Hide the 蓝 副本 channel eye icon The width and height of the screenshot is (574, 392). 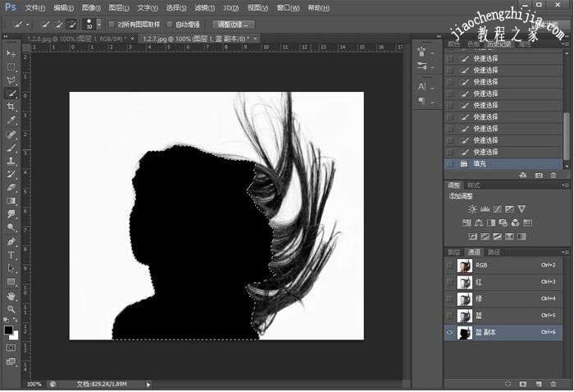[449, 332]
